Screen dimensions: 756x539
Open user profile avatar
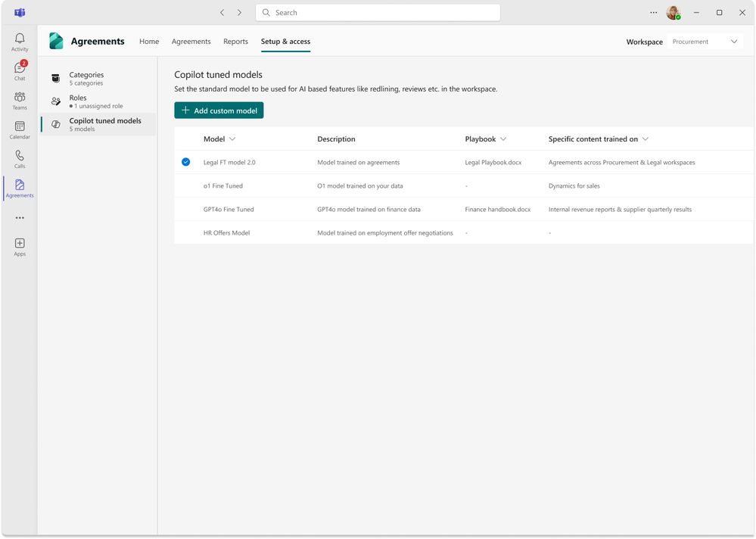673,13
